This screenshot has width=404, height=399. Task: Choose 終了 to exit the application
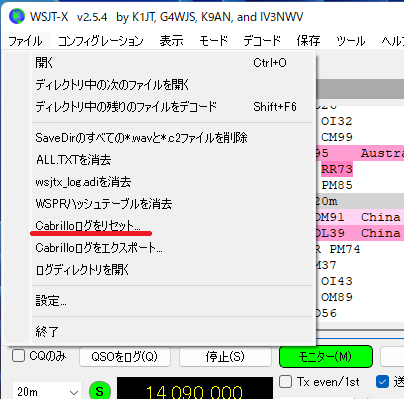pyautogui.click(x=172, y=332)
